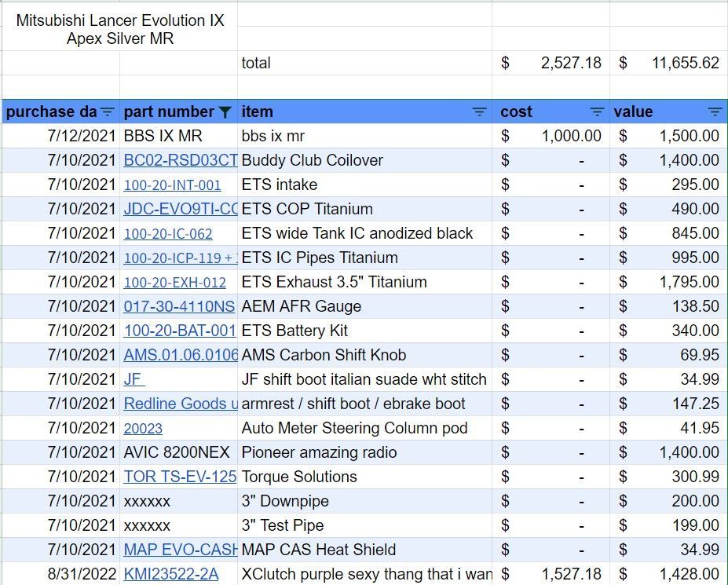Click the 017-30-4110NS AEM gauge link
This screenshot has width=728, height=585.
pyautogui.click(x=179, y=306)
